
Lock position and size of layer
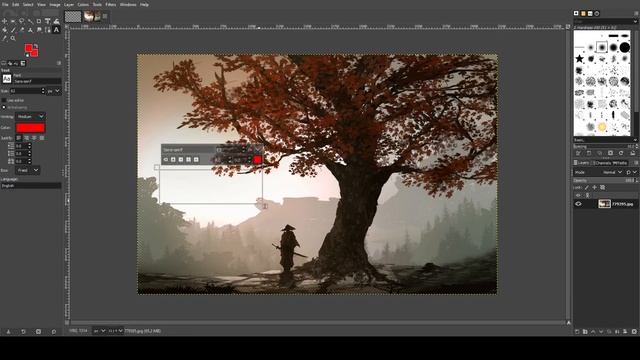594,187
